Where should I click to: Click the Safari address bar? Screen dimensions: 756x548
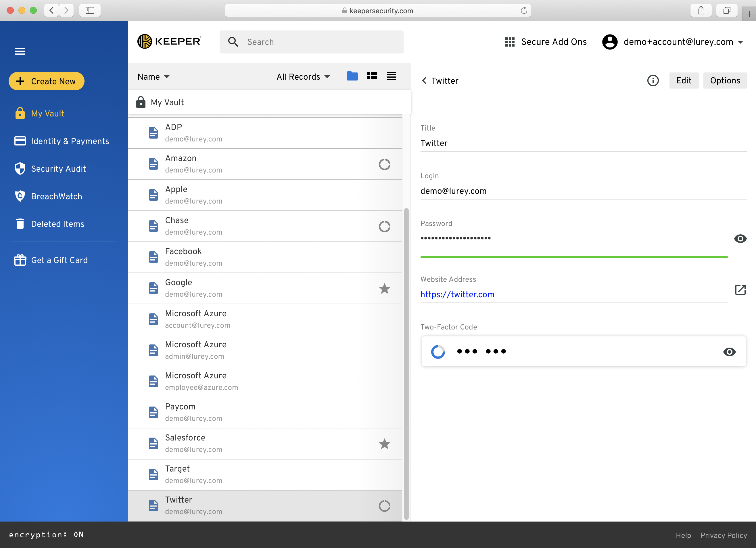click(378, 10)
